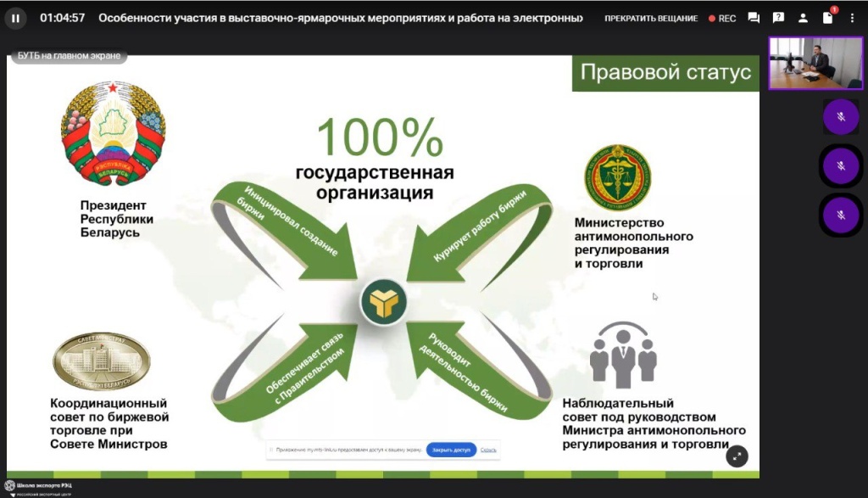This screenshot has height=498, width=868.
Task: Select the presenter's video thumbnail
Action: pyautogui.click(x=815, y=63)
